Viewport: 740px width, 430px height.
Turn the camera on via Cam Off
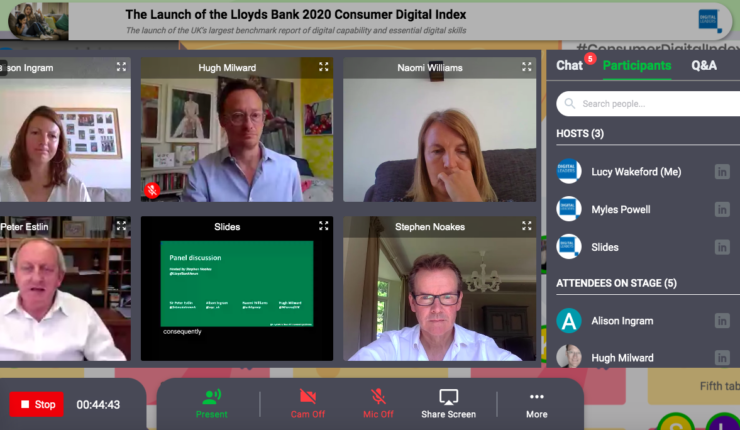[308, 404]
